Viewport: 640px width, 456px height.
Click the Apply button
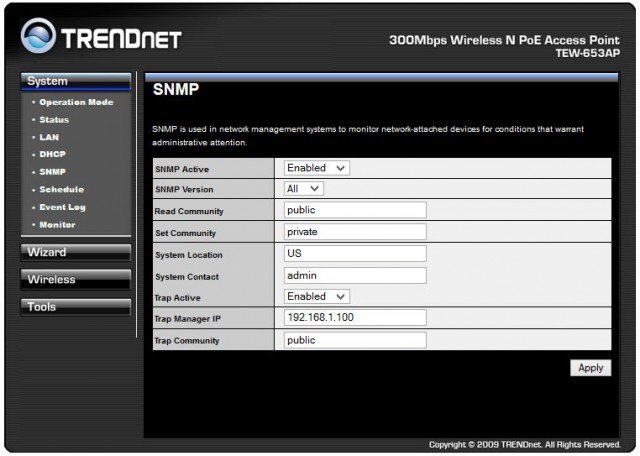(x=590, y=368)
